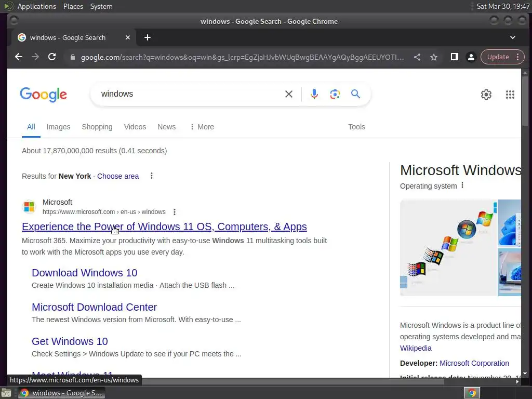Expand the tab search dropdown
Image resolution: width=532 pixels, height=399 pixels.
513,37
